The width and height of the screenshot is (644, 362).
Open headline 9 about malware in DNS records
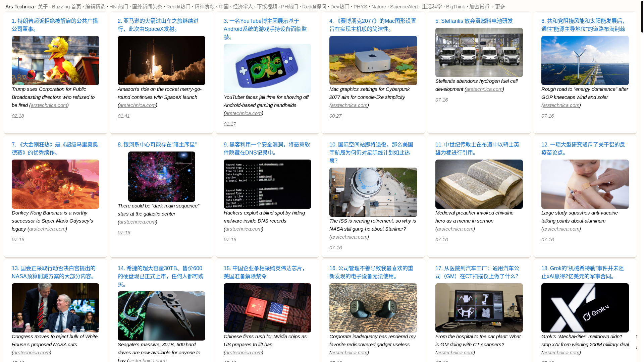point(267,148)
